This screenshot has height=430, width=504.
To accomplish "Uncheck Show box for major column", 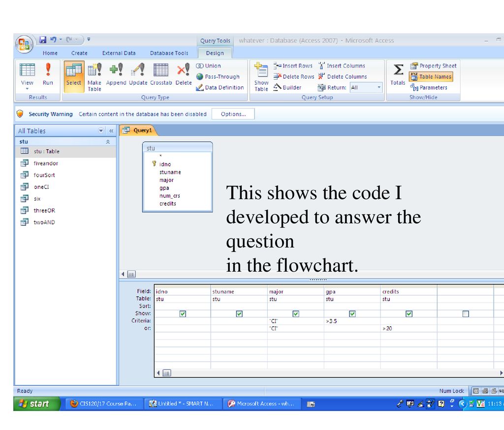I will 296,314.
